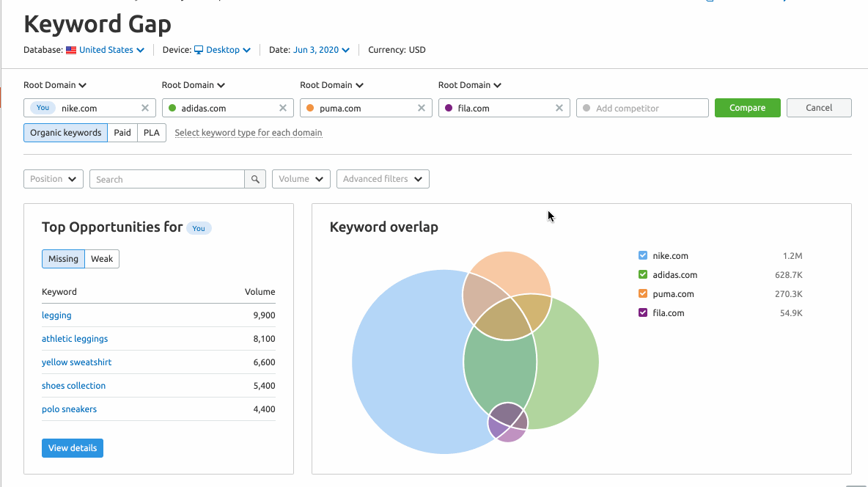
Task: Remove nike.com with its X icon
Action: tap(145, 108)
